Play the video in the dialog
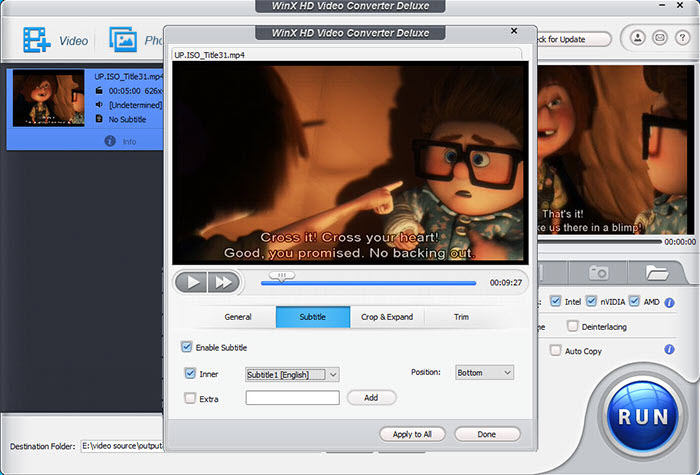The height and width of the screenshot is (475, 700). [x=192, y=282]
